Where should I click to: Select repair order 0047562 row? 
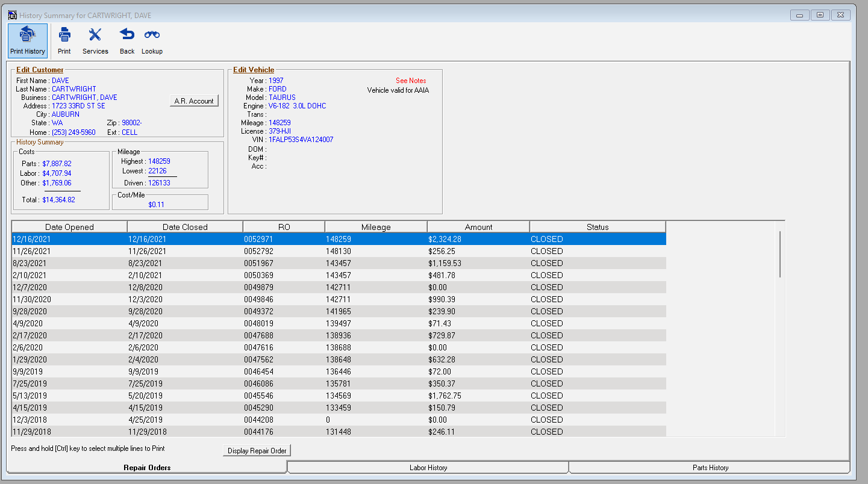(x=339, y=359)
